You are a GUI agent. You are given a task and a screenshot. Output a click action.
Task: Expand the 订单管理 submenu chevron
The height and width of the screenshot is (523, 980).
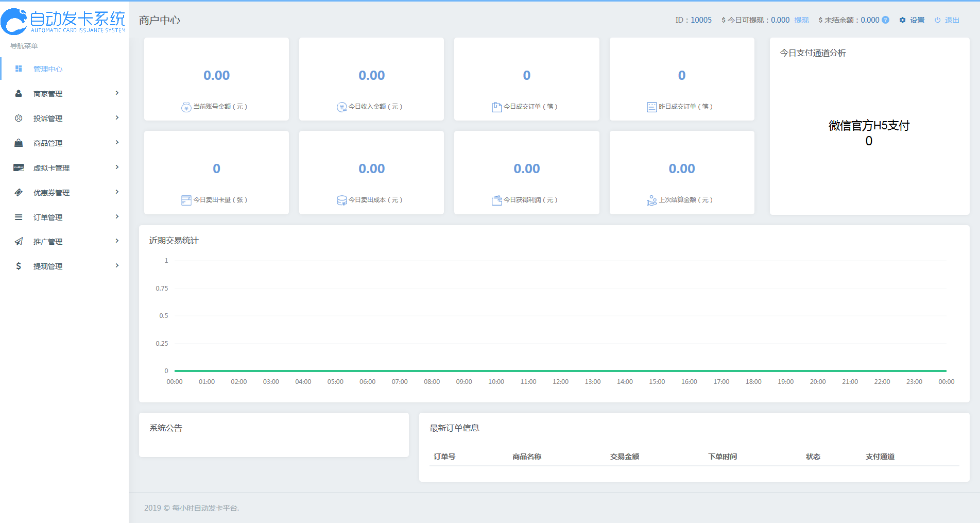(x=117, y=217)
